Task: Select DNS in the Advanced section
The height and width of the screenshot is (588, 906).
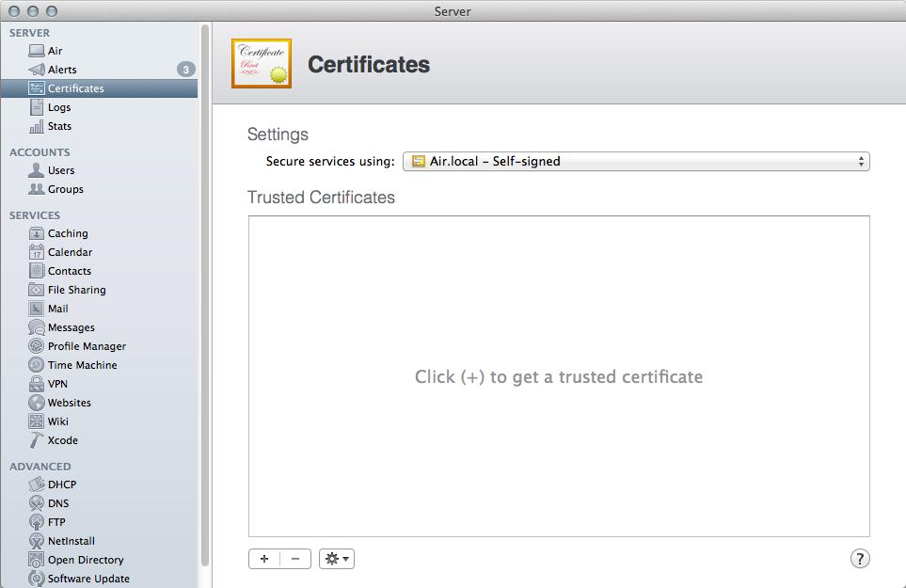Action: pos(58,503)
